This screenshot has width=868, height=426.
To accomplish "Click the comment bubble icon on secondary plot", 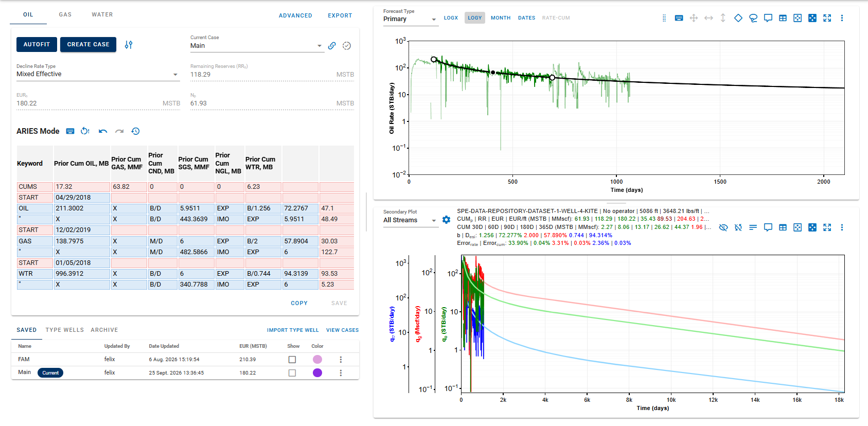I will pyautogui.click(x=768, y=227).
